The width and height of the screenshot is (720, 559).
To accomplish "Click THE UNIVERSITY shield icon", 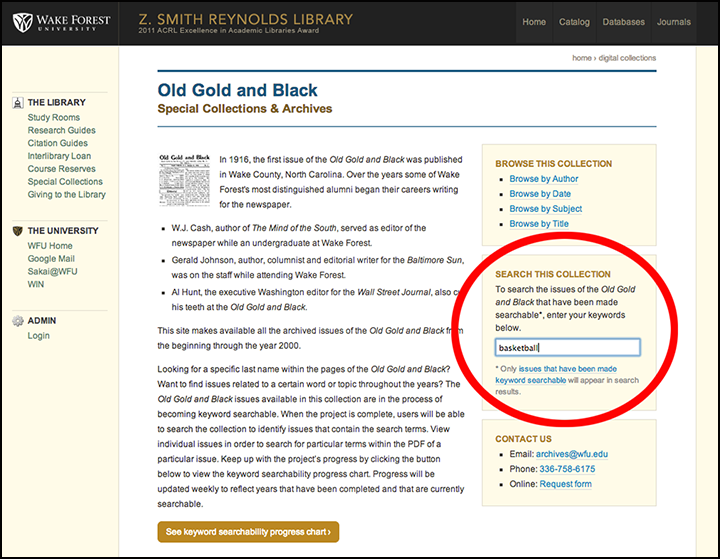I will 18,231.
